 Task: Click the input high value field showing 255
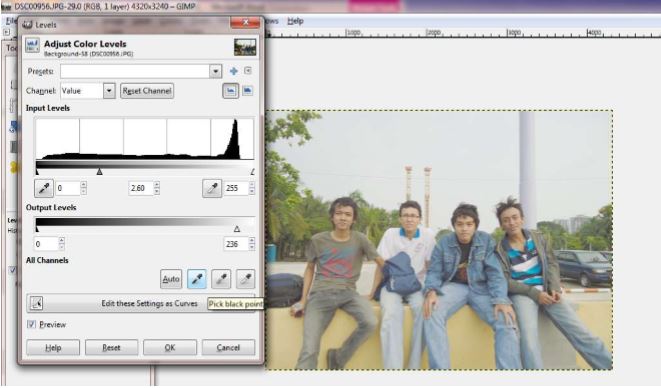click(236, 188)
